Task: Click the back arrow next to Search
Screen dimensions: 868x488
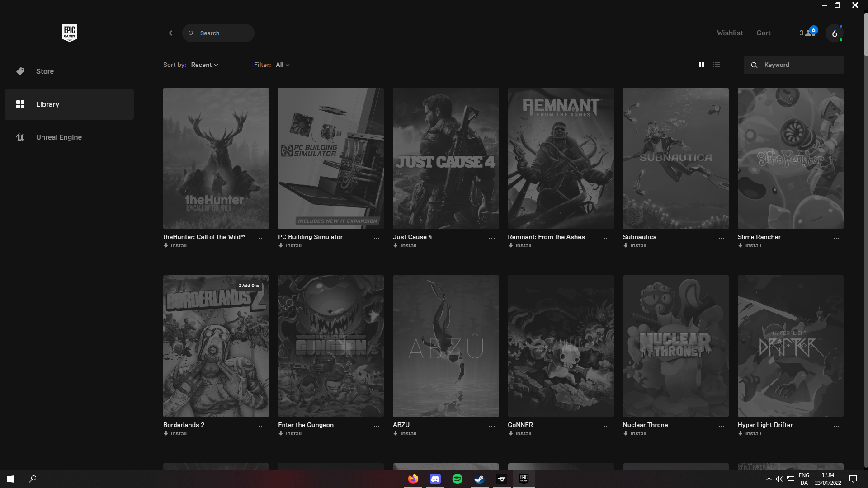Action: [x=170, y=33]
